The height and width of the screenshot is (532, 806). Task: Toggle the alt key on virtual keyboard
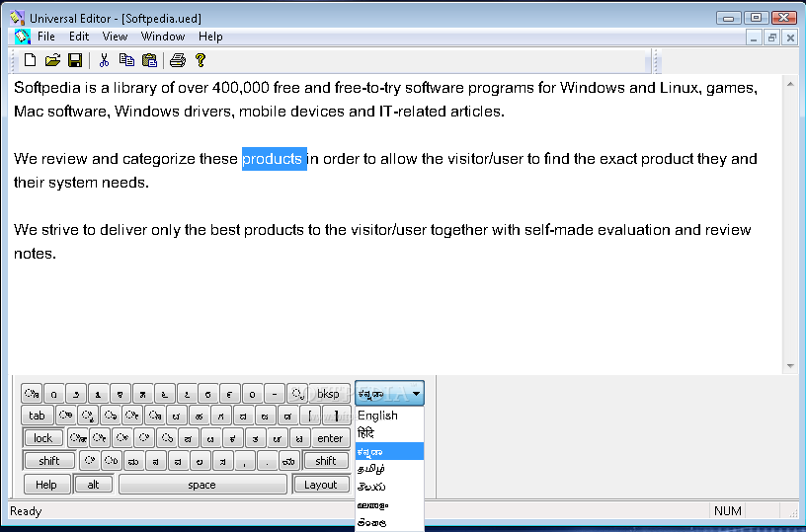(x=93, y=485)
